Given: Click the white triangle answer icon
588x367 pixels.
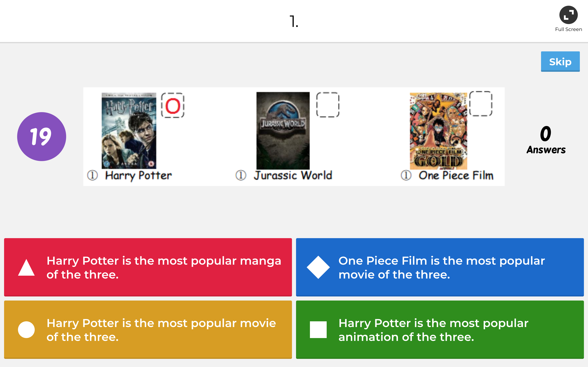Looking at the screenshot, I should [x=26, y=268].
